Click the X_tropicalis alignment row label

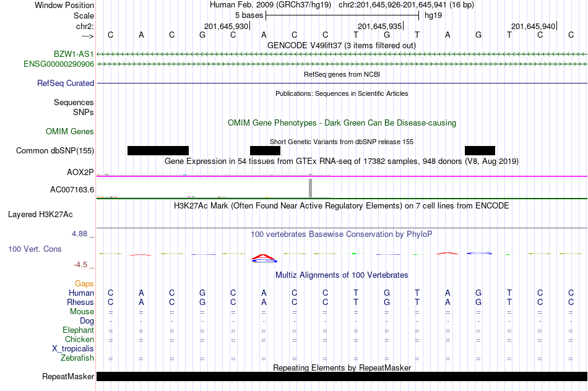point(73,349)
